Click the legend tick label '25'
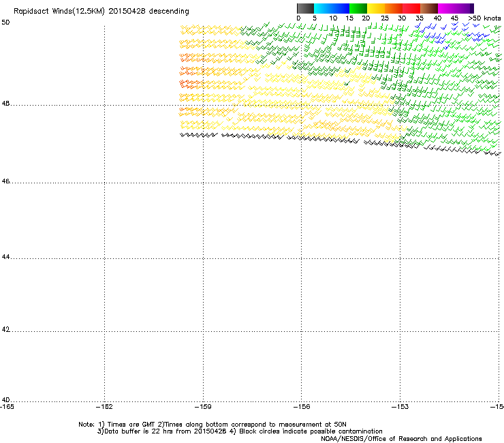504x443 pixels. (385, 18)
